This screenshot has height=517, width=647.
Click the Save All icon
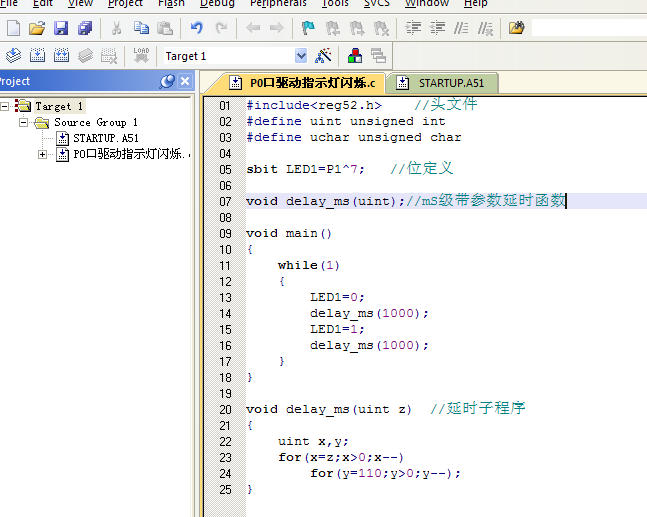tap(84, 28)
